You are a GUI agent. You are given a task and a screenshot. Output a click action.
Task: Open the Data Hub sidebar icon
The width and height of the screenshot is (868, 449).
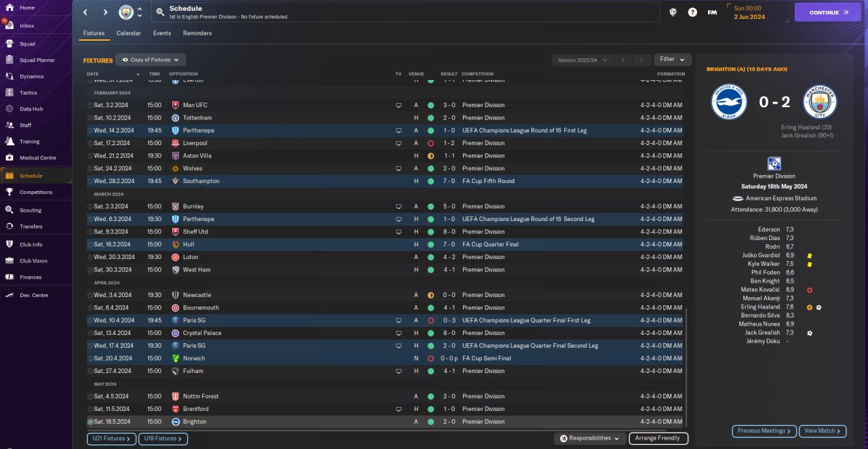[x=9, y=109]
